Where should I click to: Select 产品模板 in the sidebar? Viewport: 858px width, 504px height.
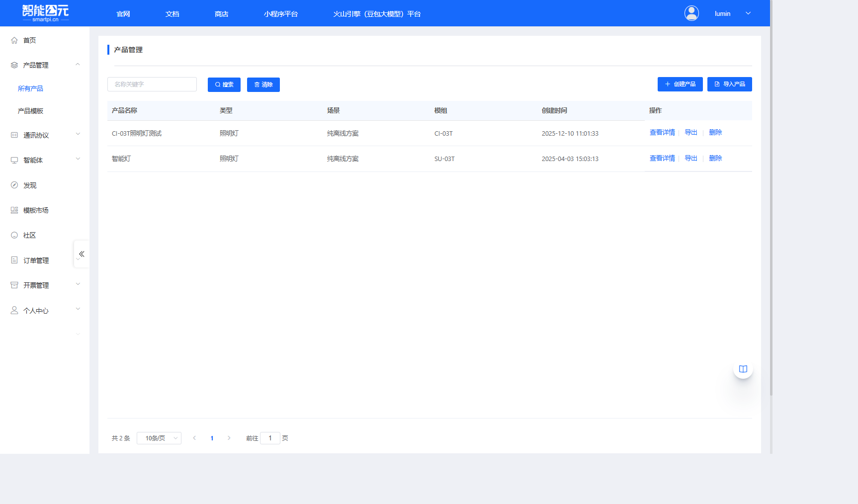click(31, 111)
